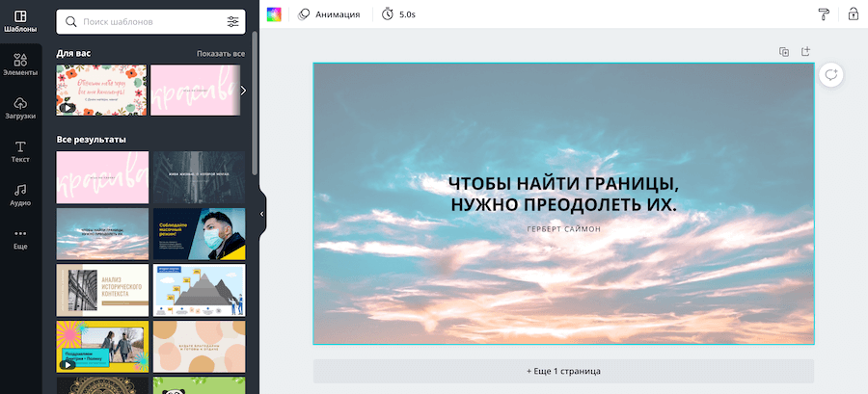Click the comment refresh bubble icon
Viewport: 868px width, 394px height.
pyautogui.click(x=830, y=75)
